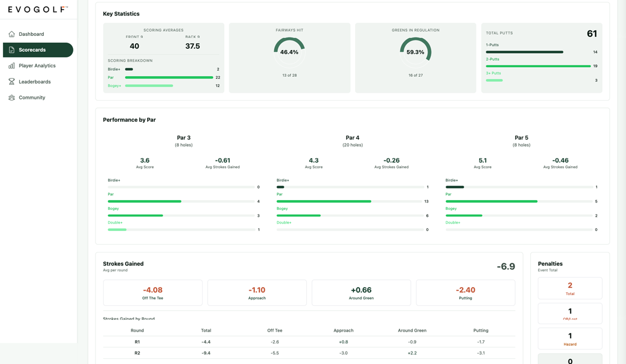The width and height of the screenshot is (626, 364).
Task: Click the Approach -1.10 card
Action: click(257, 292)
